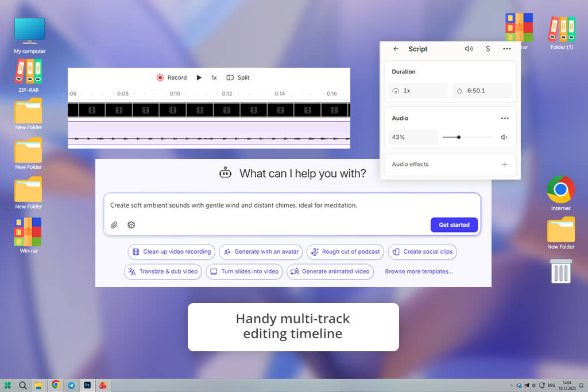Open the taskbar clock and date
588x392 pixels.
point(567,385)
